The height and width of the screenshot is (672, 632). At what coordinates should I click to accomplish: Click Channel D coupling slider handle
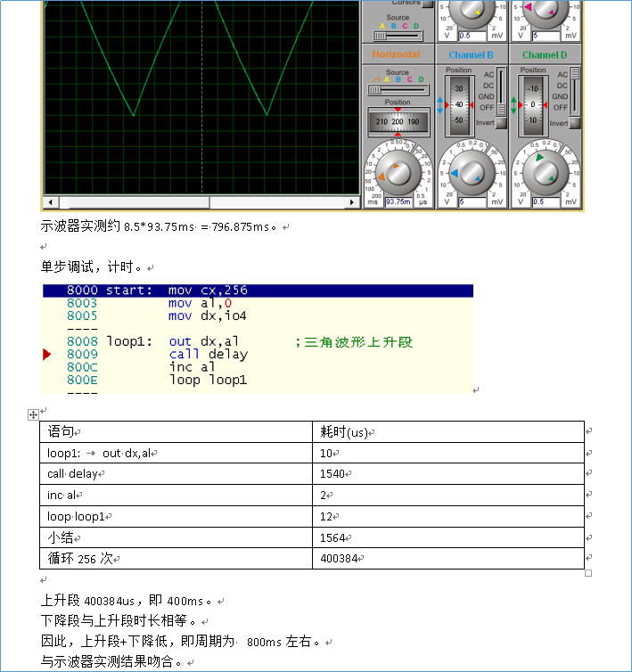pyautogui.click(x=575, y=73)
